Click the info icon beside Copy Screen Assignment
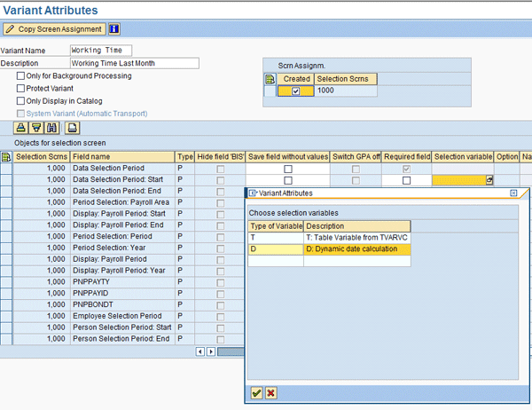532x410 pixels. point(114,28)
